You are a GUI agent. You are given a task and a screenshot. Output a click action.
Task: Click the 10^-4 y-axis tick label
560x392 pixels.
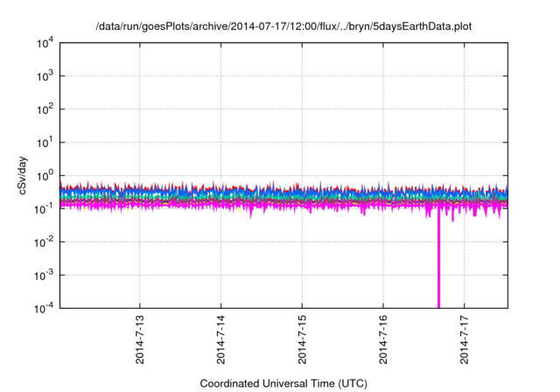point(44,308)
